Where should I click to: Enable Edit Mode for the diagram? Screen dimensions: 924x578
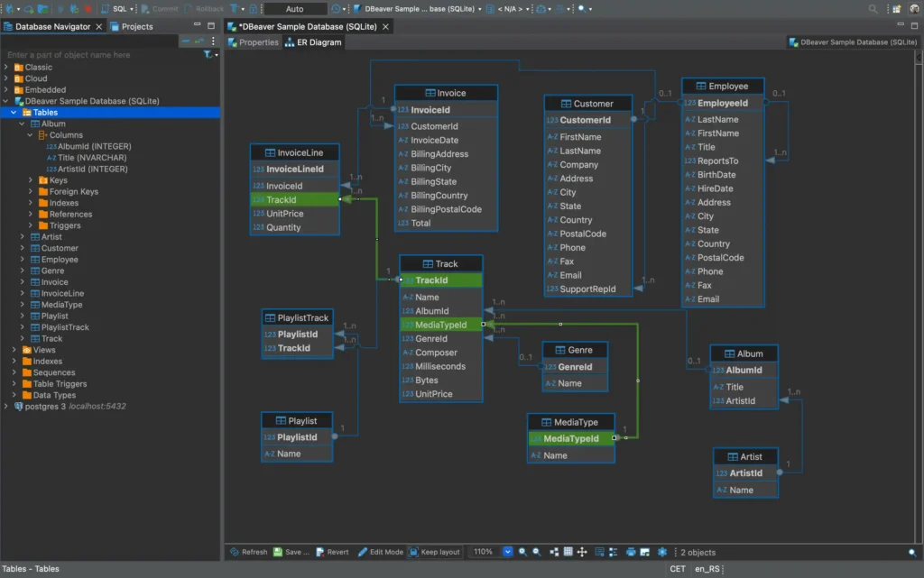[x=380, y=552]
